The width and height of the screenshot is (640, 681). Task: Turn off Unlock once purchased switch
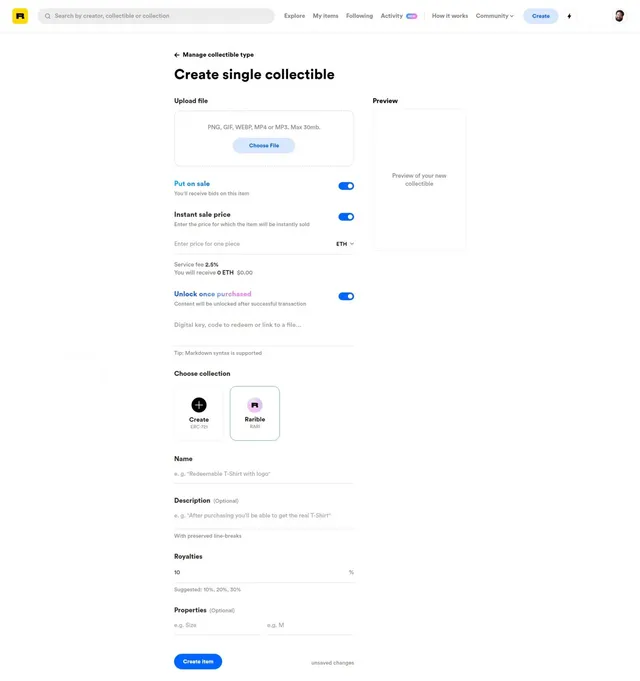click(x=346, y=296)
